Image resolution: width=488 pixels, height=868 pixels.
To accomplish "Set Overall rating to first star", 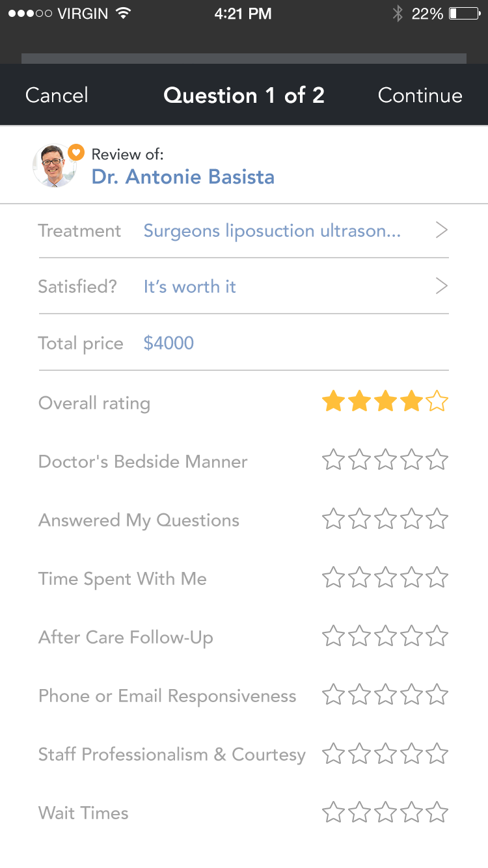I will [333, 402].
